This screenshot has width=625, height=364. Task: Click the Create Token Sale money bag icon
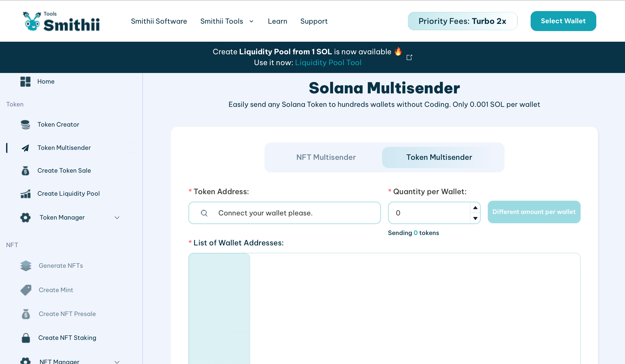[25, 171]
